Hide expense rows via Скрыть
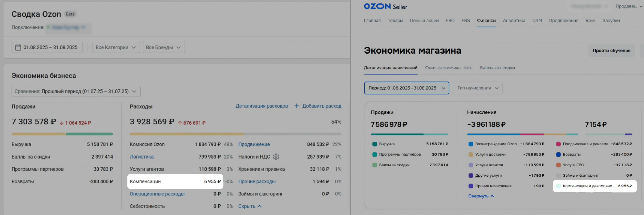 pos(249,206)
